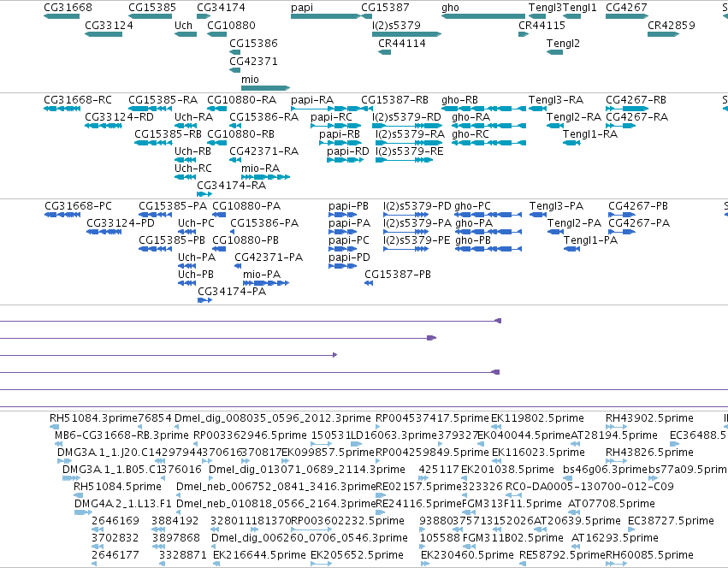Click transcript l(2)s5379-RE
Viewport: 728px width, 568px height.
click(x=404, y=160)
